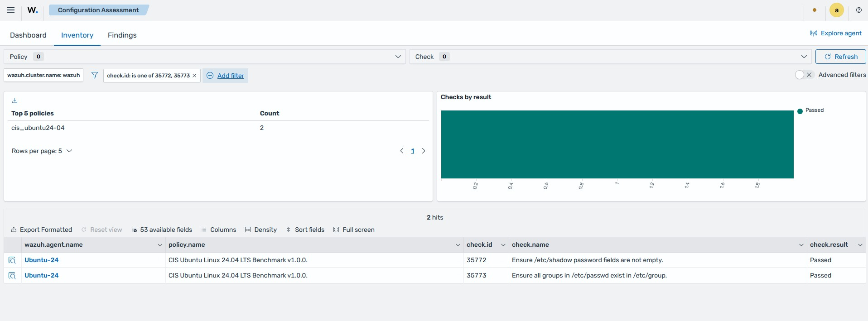Click Export Formatted button
The height and width of the screenshot is (321, 868).
tap(41, 230)
